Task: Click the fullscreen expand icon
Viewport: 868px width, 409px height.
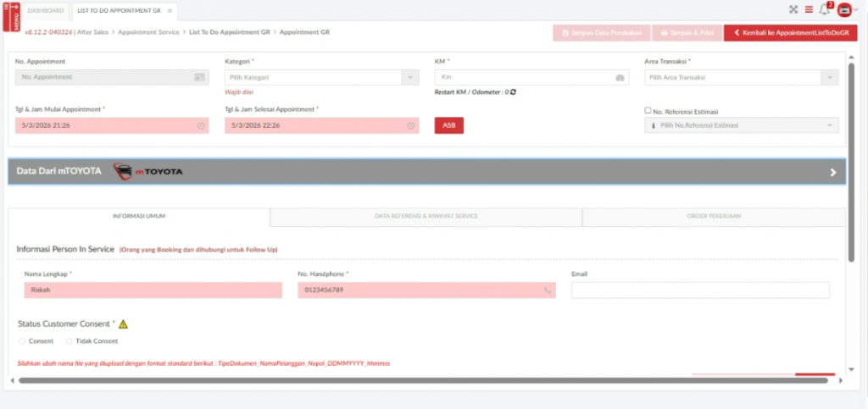Action: pyautogui.click(x=793, y=9)
